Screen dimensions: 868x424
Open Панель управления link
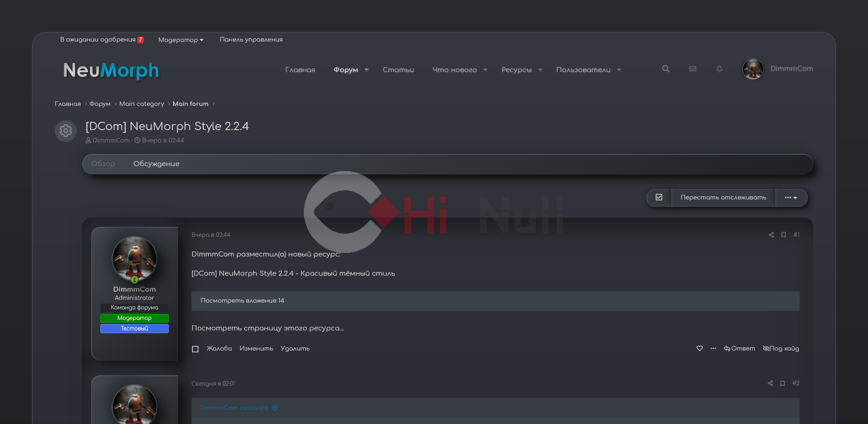click(251, 40)
